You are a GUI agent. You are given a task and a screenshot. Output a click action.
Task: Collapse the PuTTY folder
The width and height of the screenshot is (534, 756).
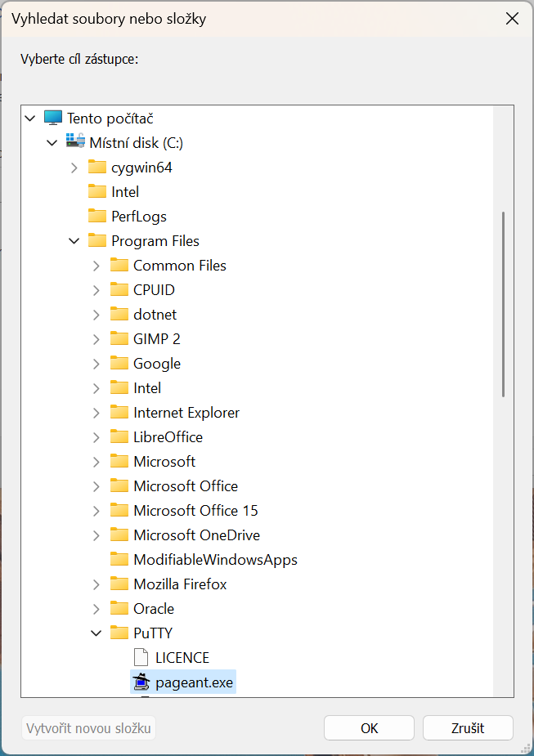tap(96, 633)
